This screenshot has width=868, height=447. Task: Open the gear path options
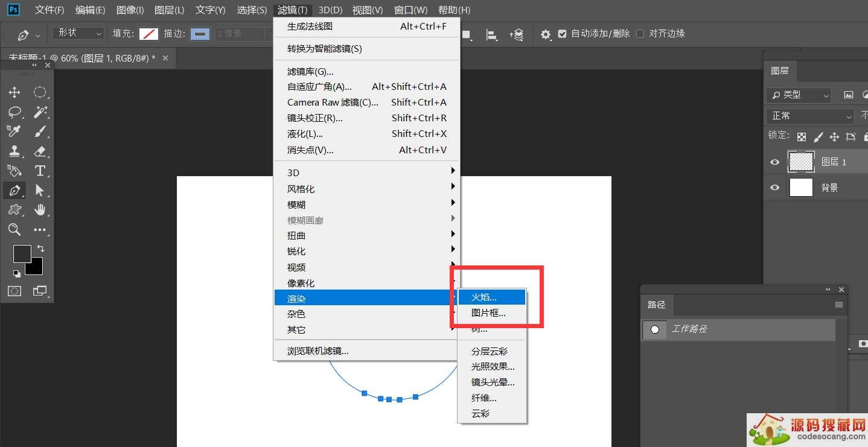point(546,35)
